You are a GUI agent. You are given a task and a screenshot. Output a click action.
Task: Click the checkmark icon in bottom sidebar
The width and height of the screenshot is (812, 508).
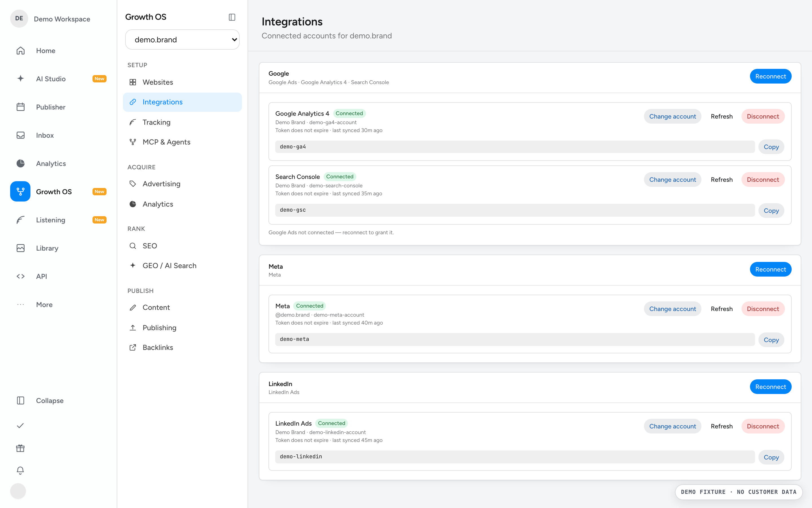point(20,426)
